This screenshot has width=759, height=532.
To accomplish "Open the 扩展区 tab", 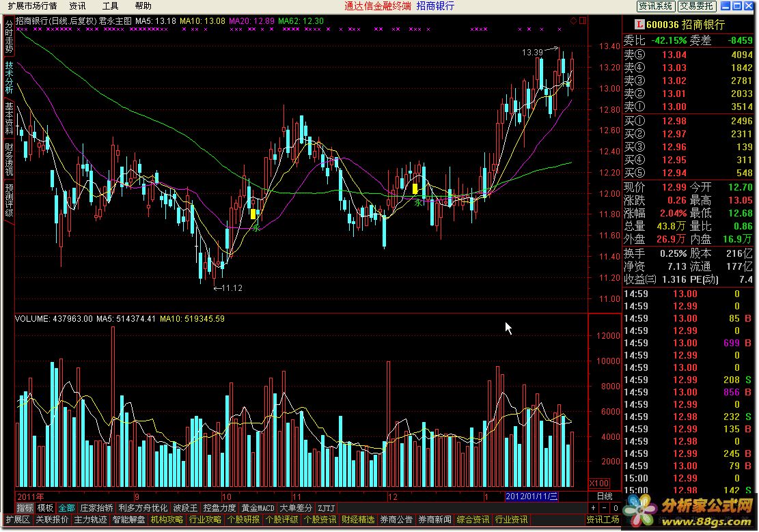I will coord(18,520).
